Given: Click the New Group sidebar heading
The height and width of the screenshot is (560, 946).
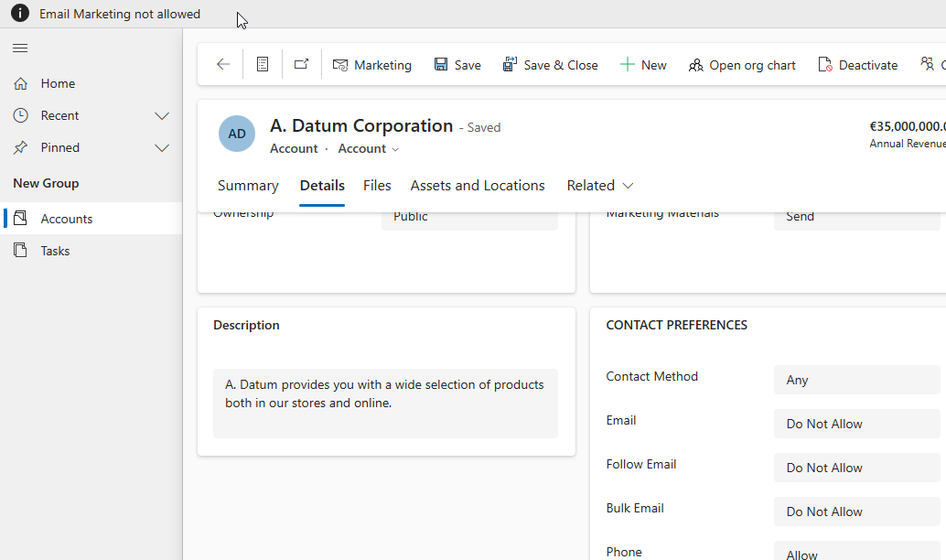Looking at the screenshot, I should [x=46, y=183].
